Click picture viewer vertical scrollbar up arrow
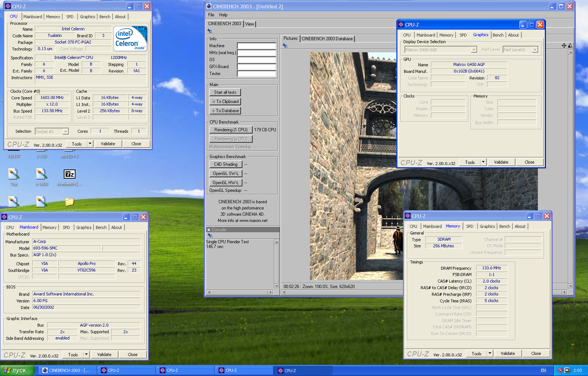 point(570,52)
